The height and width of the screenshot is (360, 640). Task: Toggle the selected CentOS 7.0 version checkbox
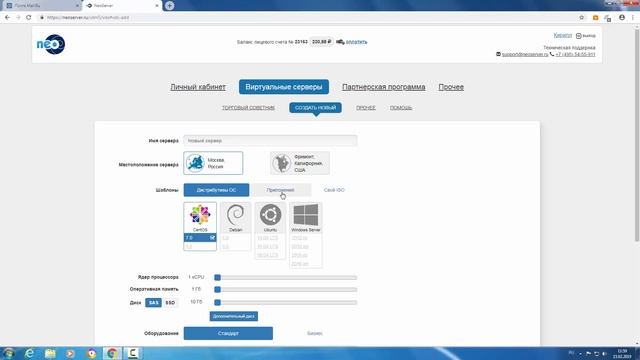(x=212, y=238)
